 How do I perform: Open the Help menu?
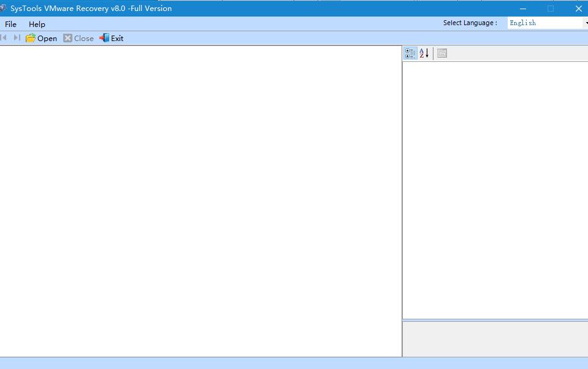click(x=37, y=25)
